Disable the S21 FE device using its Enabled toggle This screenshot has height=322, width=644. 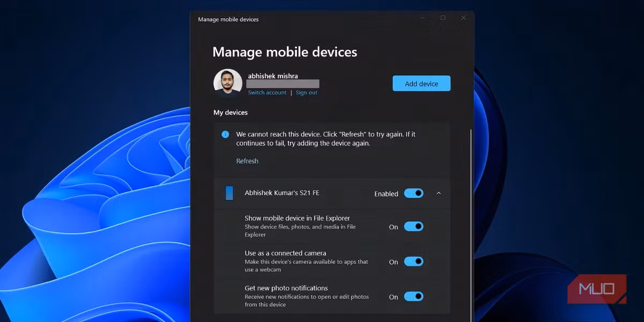coord(413,193)
